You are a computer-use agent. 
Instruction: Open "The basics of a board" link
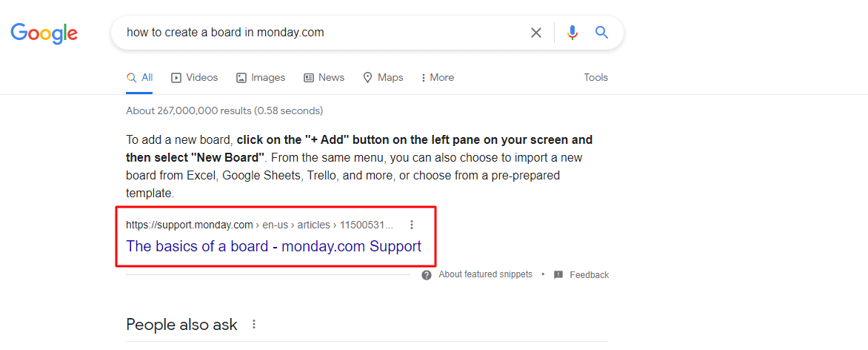pyautogui.click(x=273, y=246)
